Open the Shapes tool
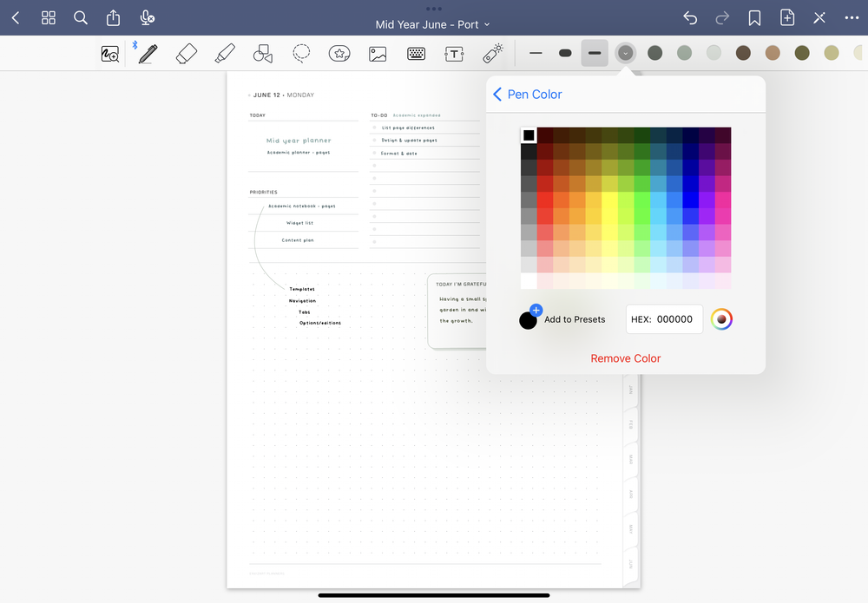Image resolution: width=868 pixels, height=603 pixels. pos(263,53)
